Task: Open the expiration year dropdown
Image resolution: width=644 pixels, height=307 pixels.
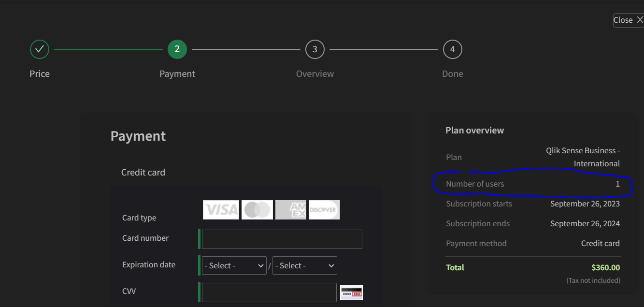Action: pos(304,265)
